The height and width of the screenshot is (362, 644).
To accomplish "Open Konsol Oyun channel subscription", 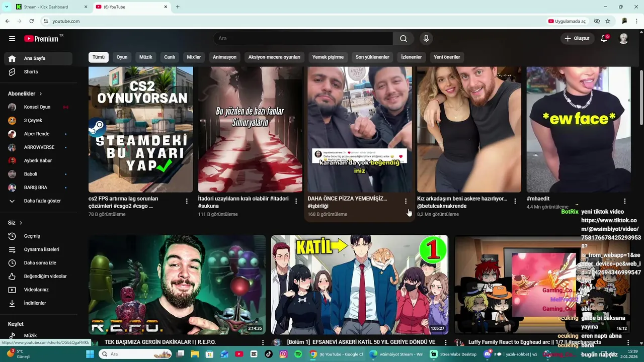I will (x=38, y=107).
